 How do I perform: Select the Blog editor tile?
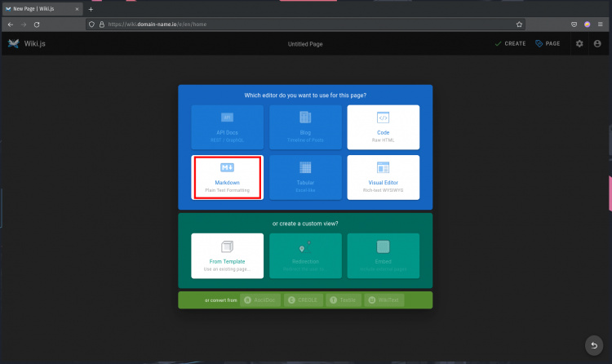pos(305,127)
